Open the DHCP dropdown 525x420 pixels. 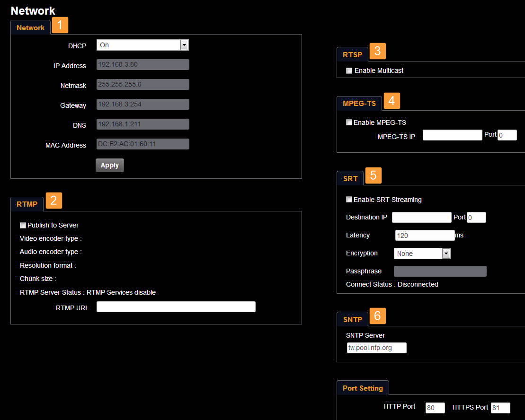(142, 45)
